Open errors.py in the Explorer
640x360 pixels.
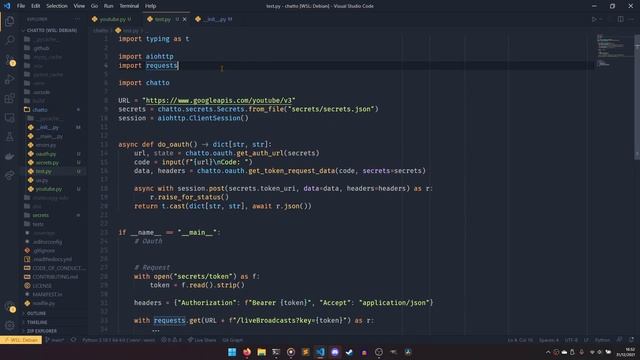(x=45, y=145)
